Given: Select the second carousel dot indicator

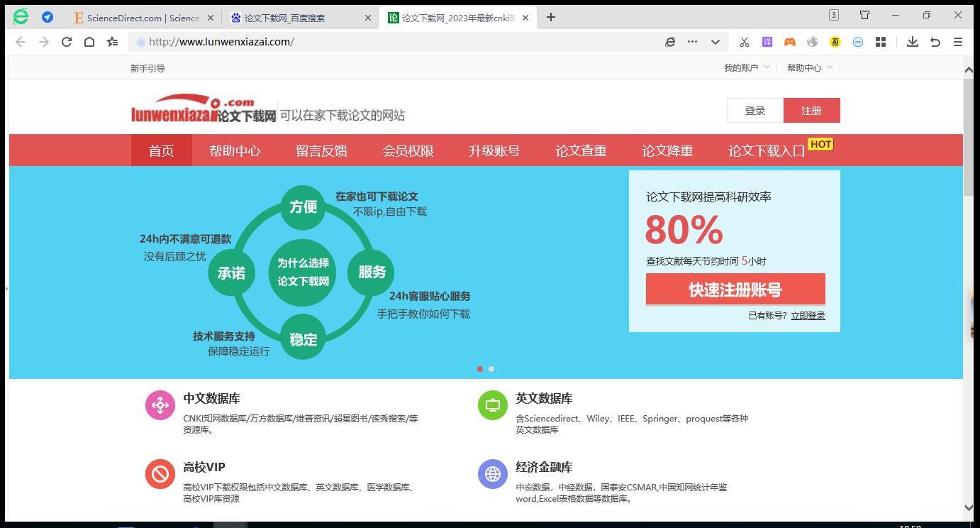Looking at the screenshot, I should coord(491,369).
